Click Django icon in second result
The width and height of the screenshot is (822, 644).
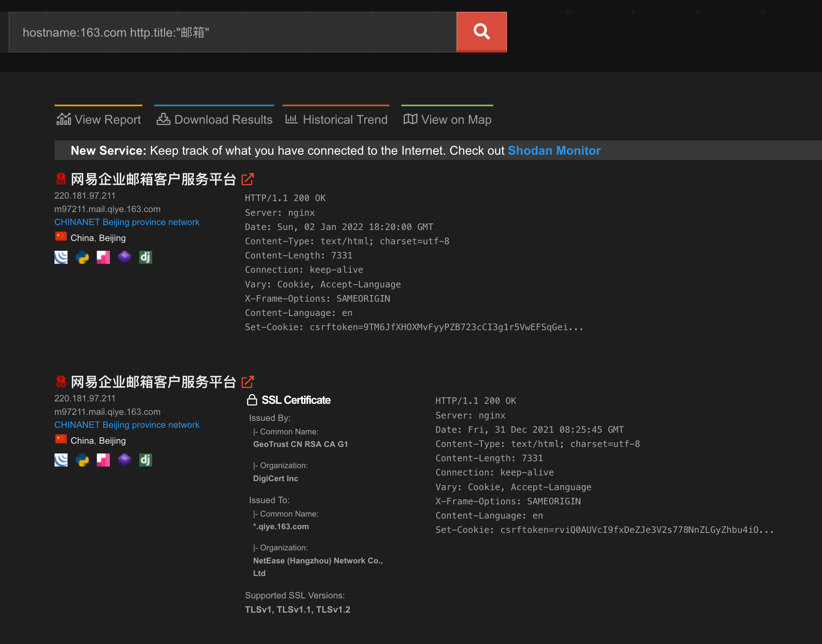[145, 460]
